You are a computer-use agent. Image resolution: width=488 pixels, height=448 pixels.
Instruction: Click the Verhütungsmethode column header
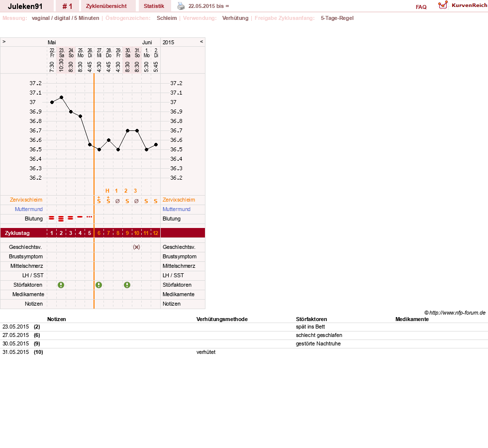point(222,319)
